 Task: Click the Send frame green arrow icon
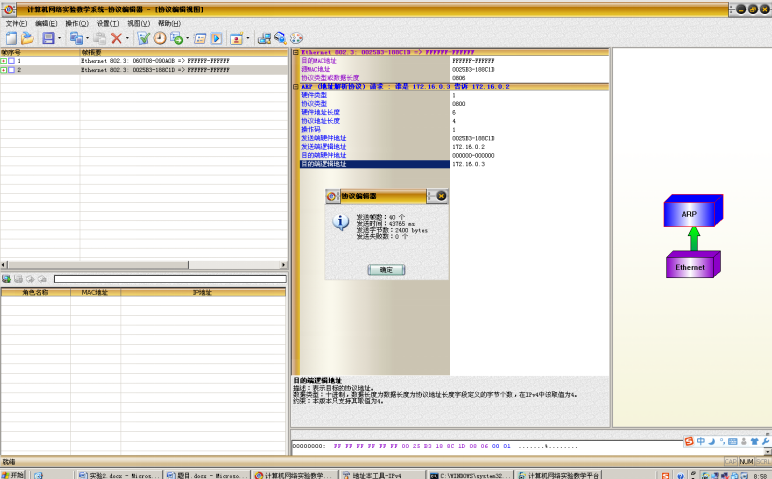coord(176,38)
